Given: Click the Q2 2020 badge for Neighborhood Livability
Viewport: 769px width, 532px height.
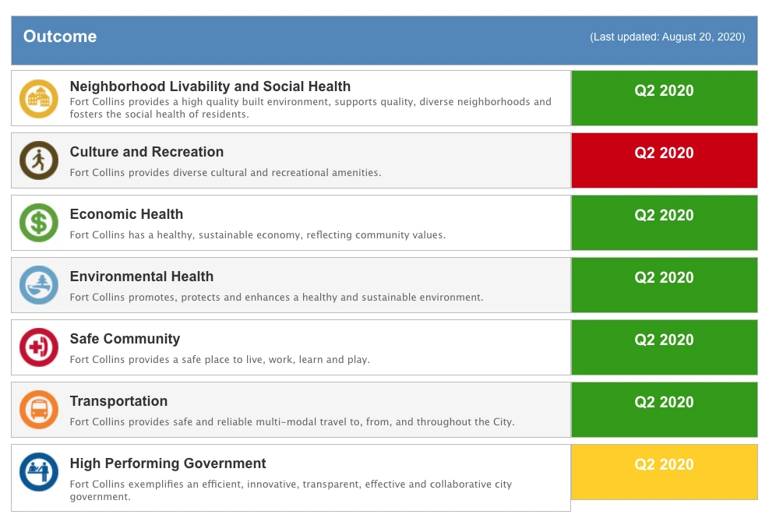Looking at the screenshot, I should click(664, 90).
